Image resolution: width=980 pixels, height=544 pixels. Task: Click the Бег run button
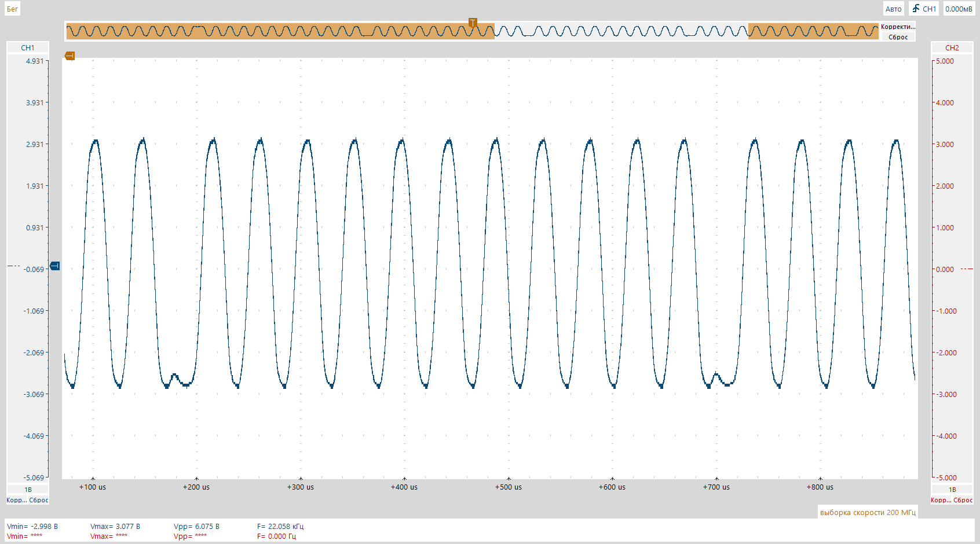click(x=12, y=9)
